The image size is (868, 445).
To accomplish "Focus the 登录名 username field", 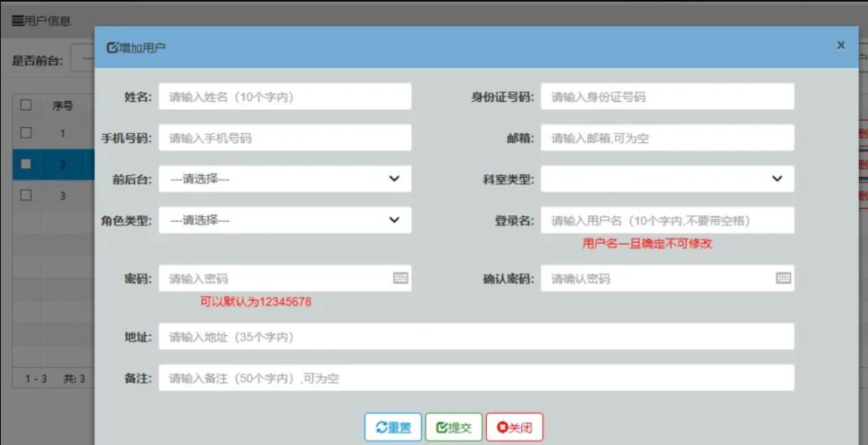I will (667, 220).
